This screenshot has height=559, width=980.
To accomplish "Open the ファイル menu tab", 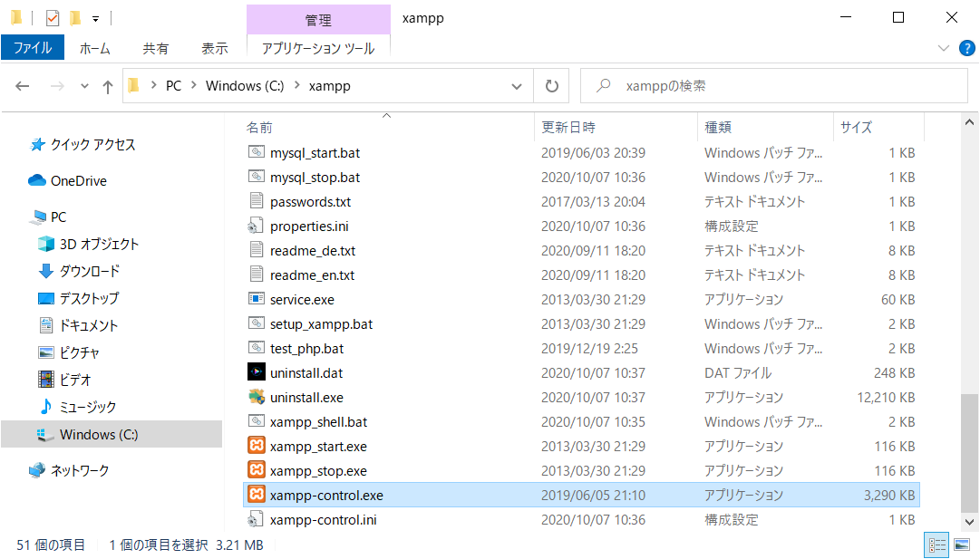I will (x=33, y=47).
